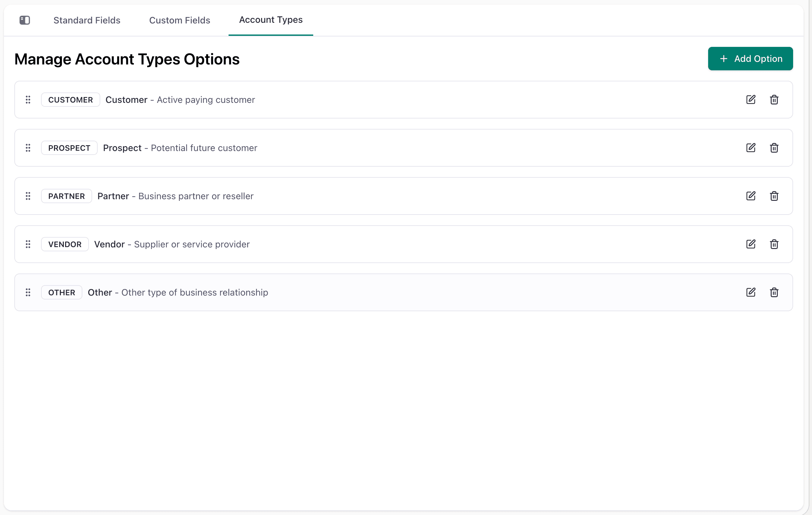Grab the drag handle for Customer row
The height and width of the screenshot is (515, 812).
[28, 100]
